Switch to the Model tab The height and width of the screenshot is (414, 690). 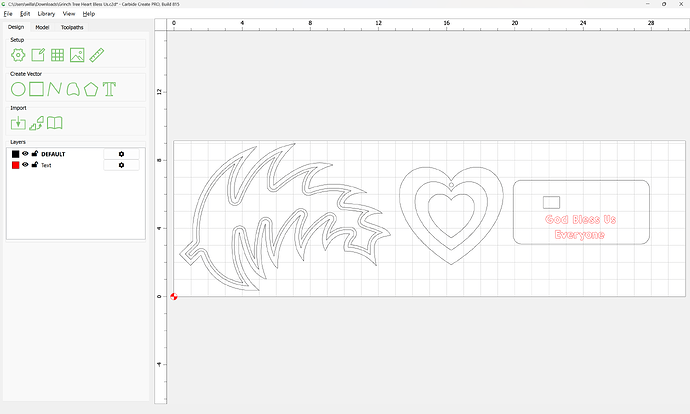pos(42,27)
